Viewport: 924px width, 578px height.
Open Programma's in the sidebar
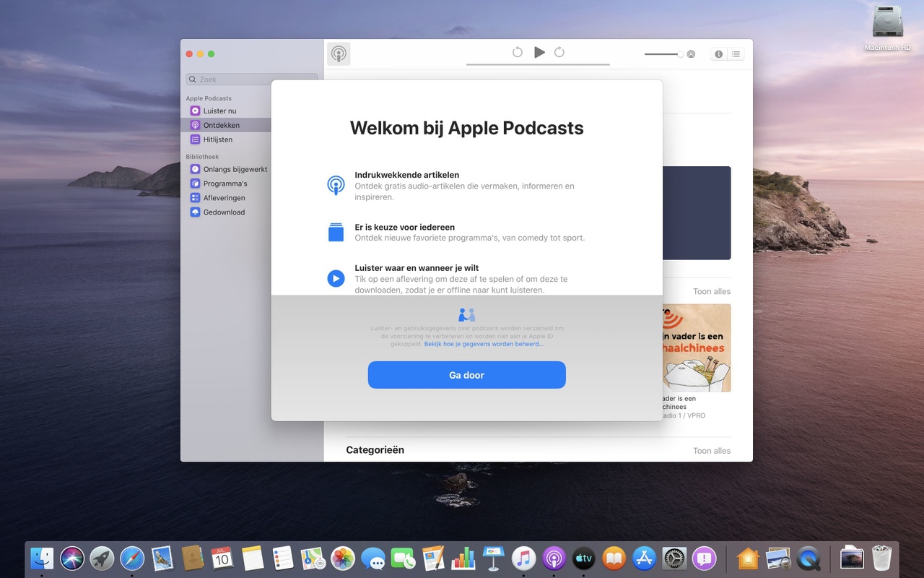click(x=225, y=184)
